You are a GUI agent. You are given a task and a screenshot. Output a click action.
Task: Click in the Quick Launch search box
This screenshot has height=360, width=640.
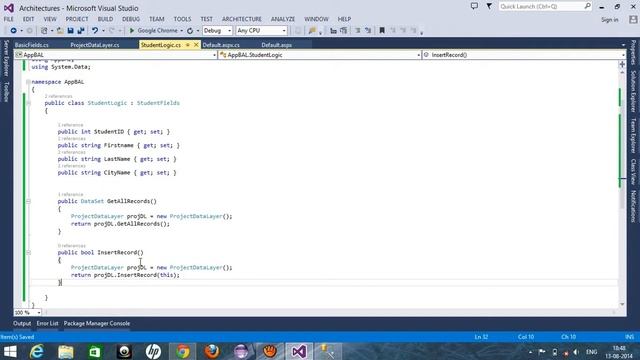point(545,7)
